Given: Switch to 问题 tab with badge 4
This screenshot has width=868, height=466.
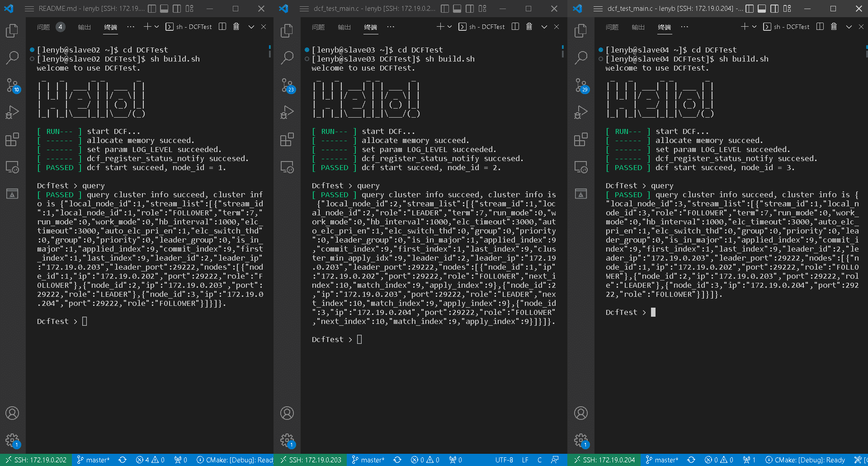Looking at the screenshot, I should click(x=51, y=27).
